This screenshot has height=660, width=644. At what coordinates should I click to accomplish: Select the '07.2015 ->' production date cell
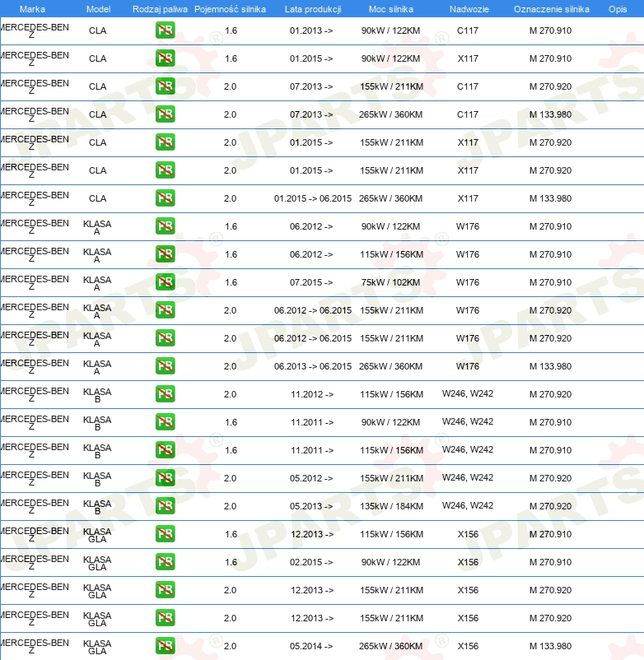coord(311,282)
